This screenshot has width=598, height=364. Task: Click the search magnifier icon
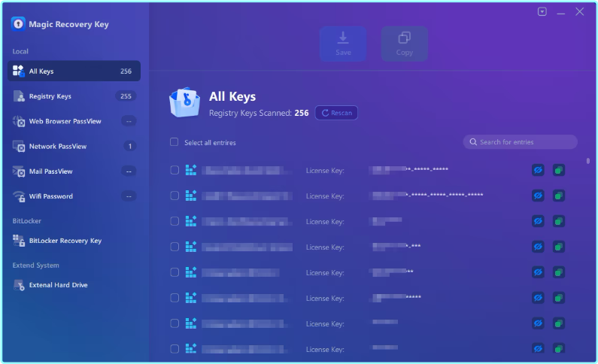pos(473,142)
